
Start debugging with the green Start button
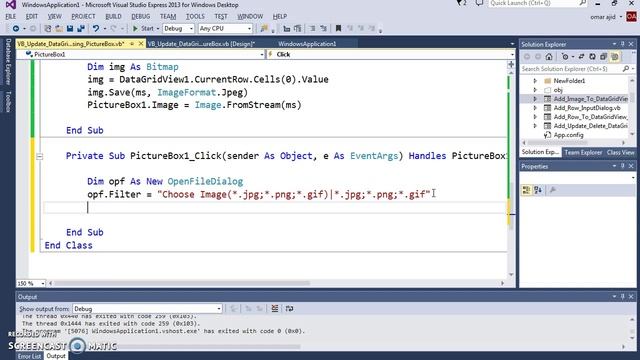tap(143, 29)
